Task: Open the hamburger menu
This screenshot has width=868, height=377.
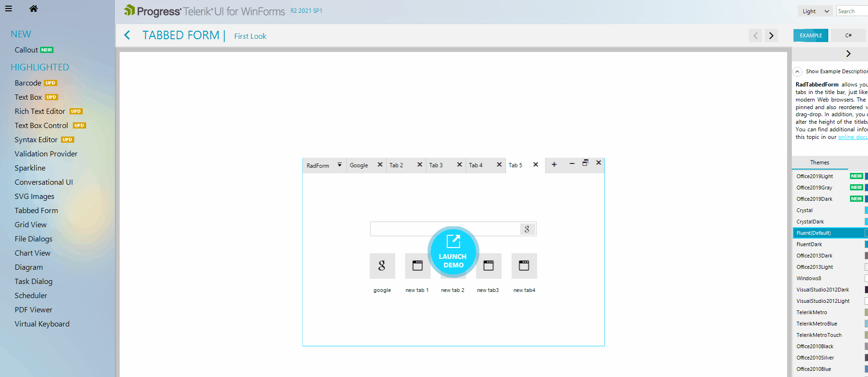Action: coord(9,9)
